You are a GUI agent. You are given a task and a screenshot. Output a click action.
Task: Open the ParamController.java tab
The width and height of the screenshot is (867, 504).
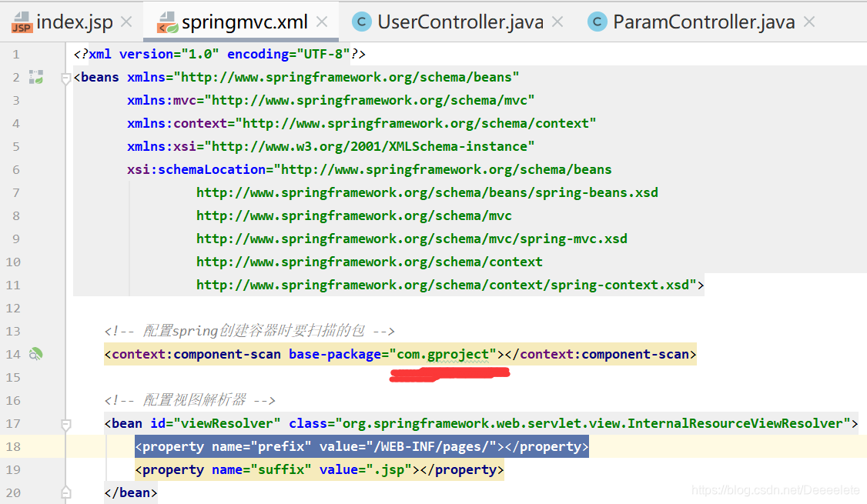(704, 22)
